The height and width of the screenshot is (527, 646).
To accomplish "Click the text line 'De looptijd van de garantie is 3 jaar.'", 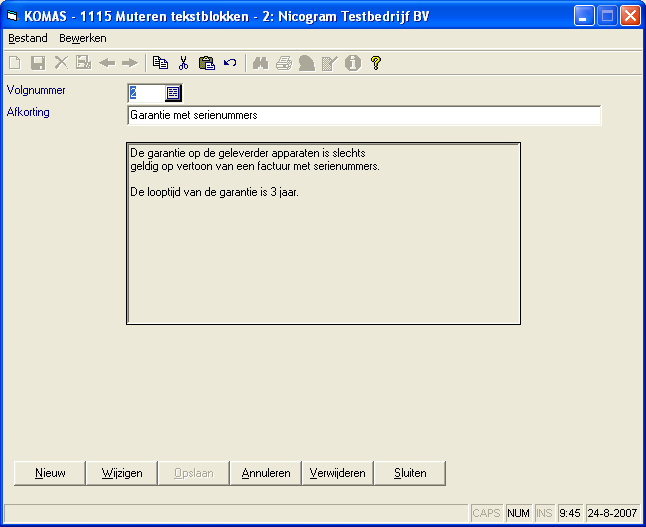I will tap(214, 192).
